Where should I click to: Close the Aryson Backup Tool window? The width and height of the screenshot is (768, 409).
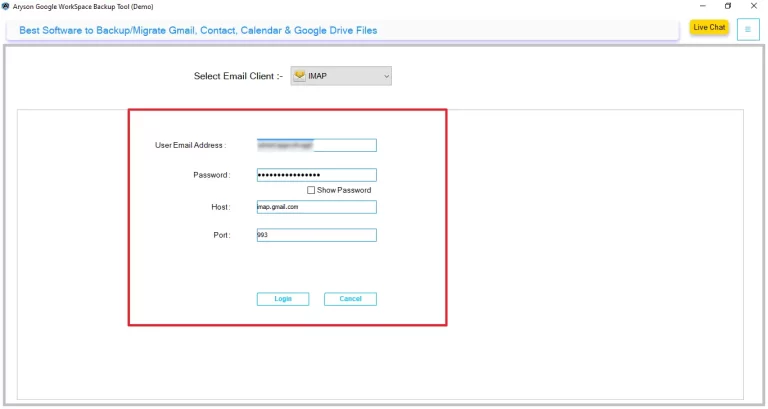[754, 6]
